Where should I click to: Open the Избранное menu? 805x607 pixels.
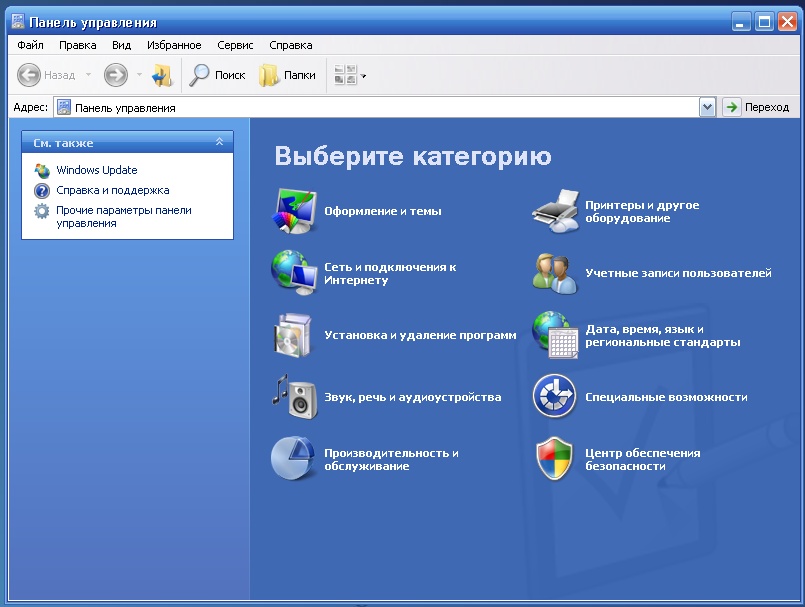(x=174, y=45)
